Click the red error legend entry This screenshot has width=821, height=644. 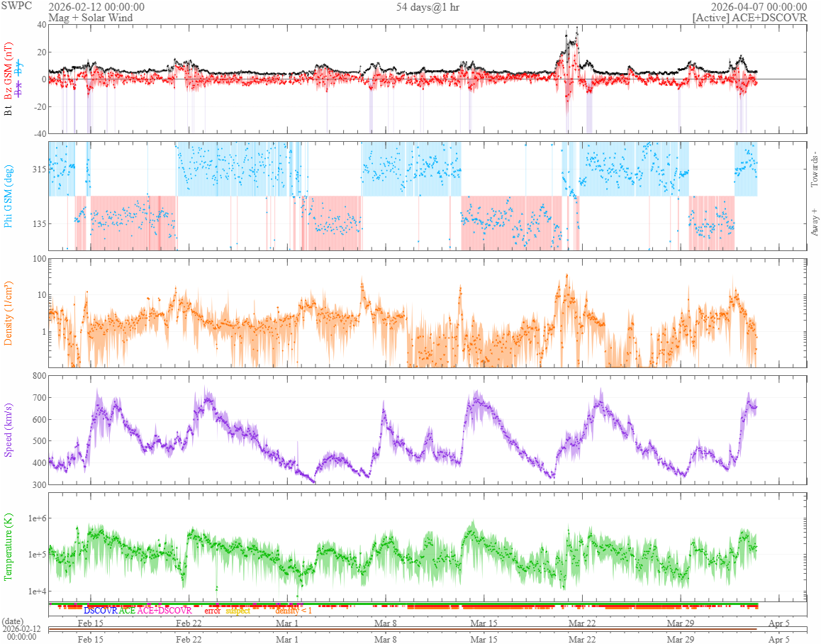click(x=212, y=610)
